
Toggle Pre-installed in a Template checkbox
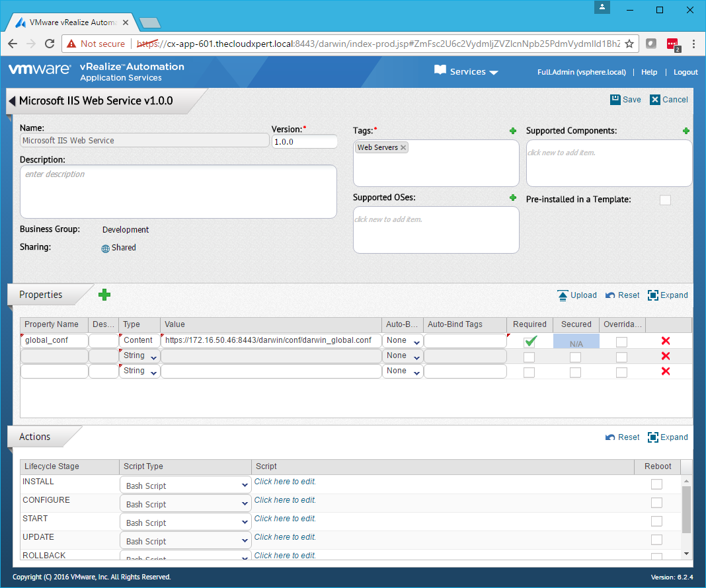point(665,200)
